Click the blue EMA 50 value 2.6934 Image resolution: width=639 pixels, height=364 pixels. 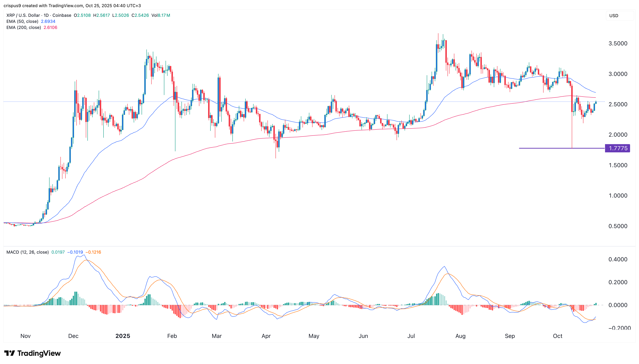click(48, 21)
